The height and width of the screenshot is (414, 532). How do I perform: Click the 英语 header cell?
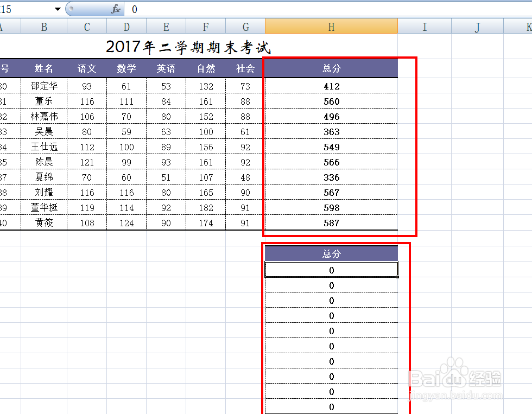166,68
